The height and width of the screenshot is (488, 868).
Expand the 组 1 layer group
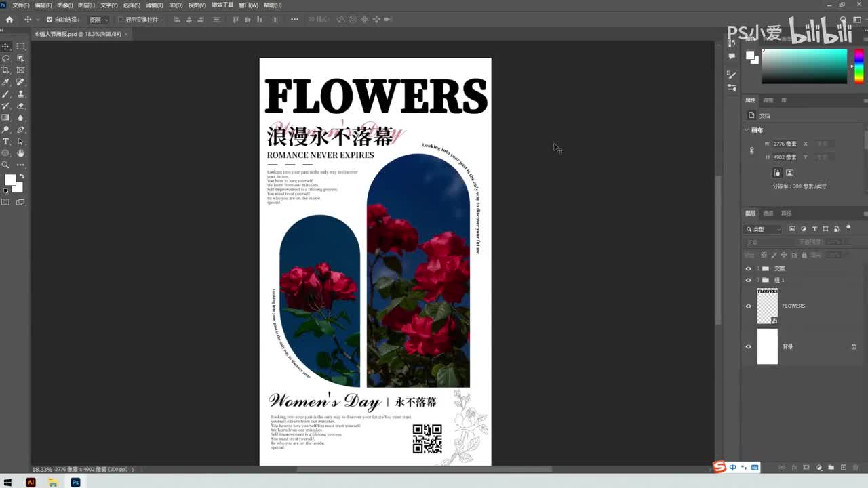click(758, 280)
